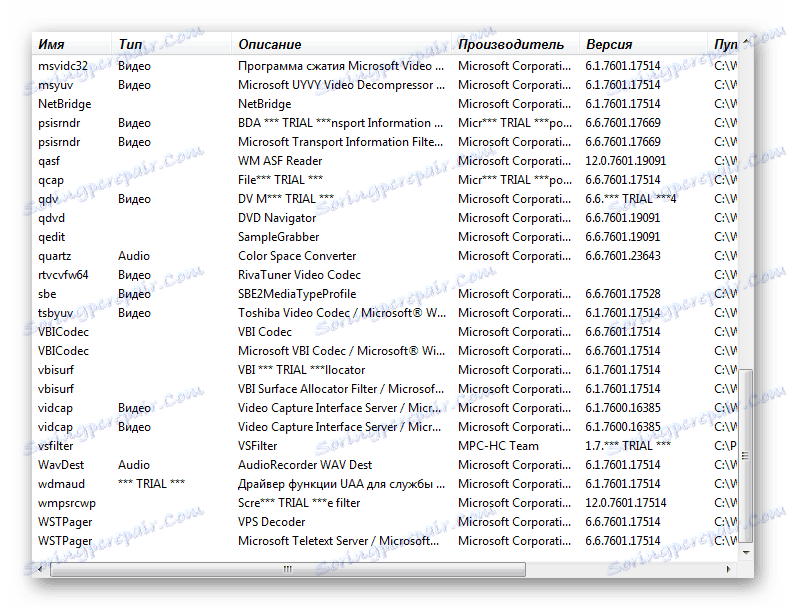Viewport: 786px width, 610px height.
Task: Click the horizontal scrollbar right arrow
Action: pos(728,569)
